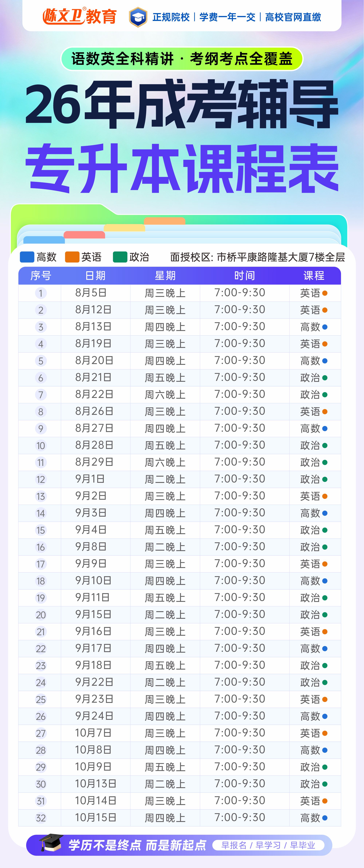Viewport: 364px width, 868px height.
Task: Click the 时间 column header
Action: coord(245,276)
